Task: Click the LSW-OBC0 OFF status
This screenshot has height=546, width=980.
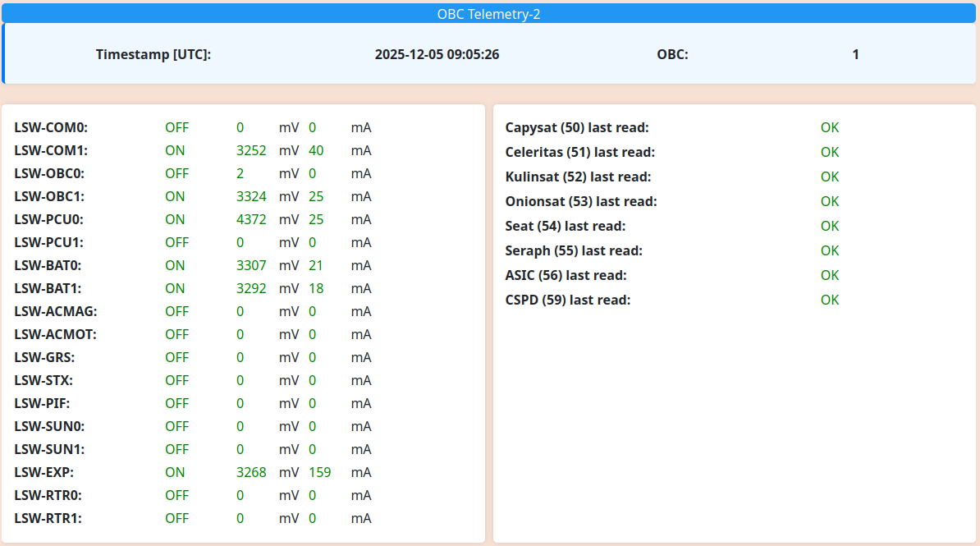Action: pyautogui.click(x=176, y=174)
